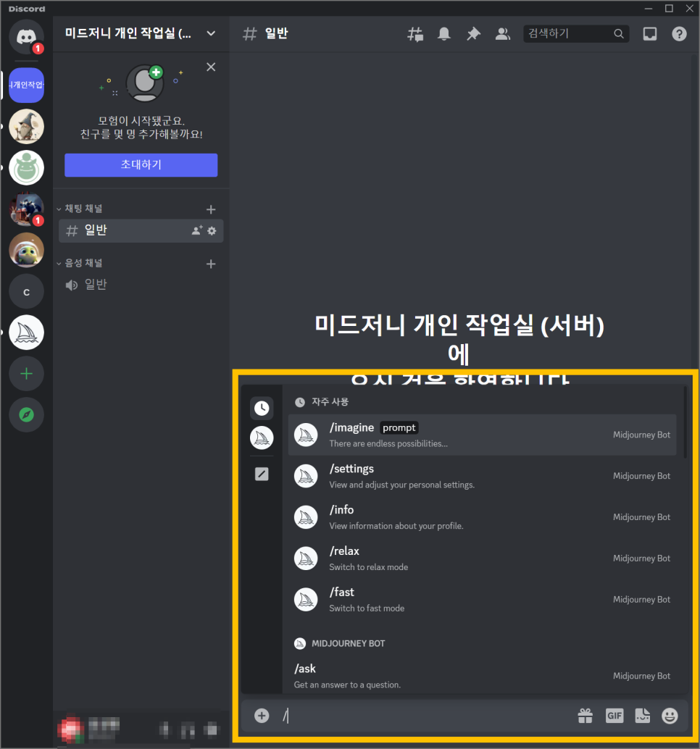Open the sticker picker
700x749 pixels.
(642, 716)
